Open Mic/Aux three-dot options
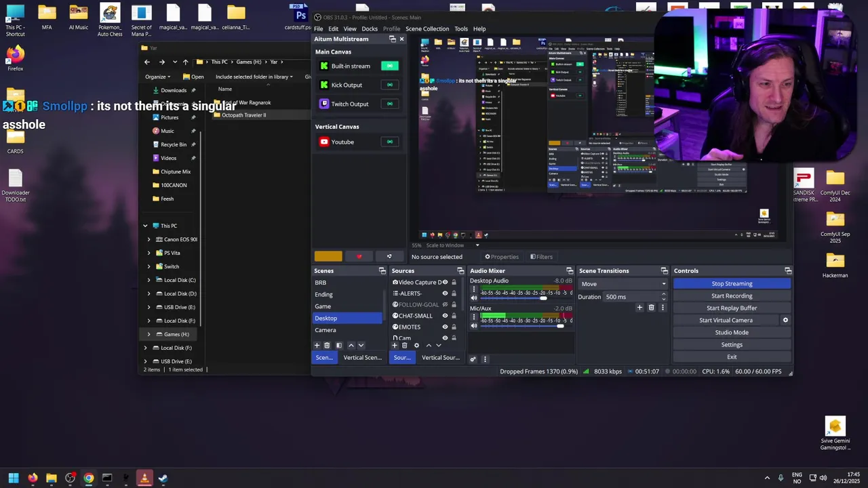The height and width of the screenshot is (488, 868). 474,317
